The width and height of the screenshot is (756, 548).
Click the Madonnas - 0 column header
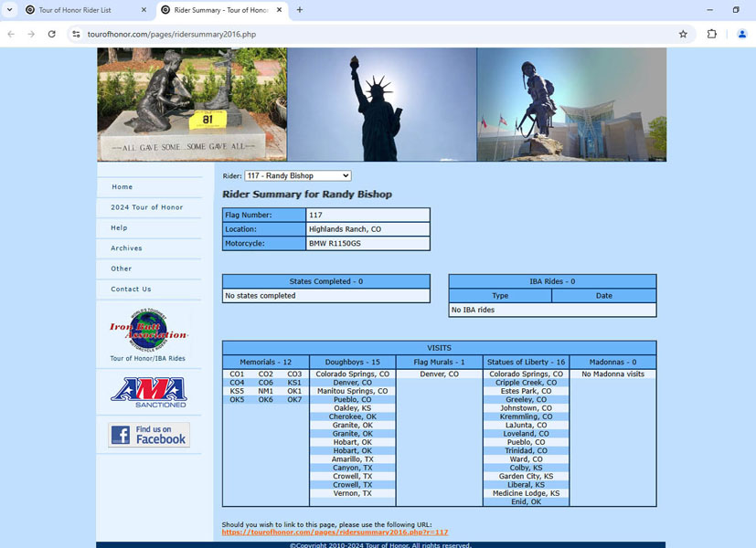point(612,362)
